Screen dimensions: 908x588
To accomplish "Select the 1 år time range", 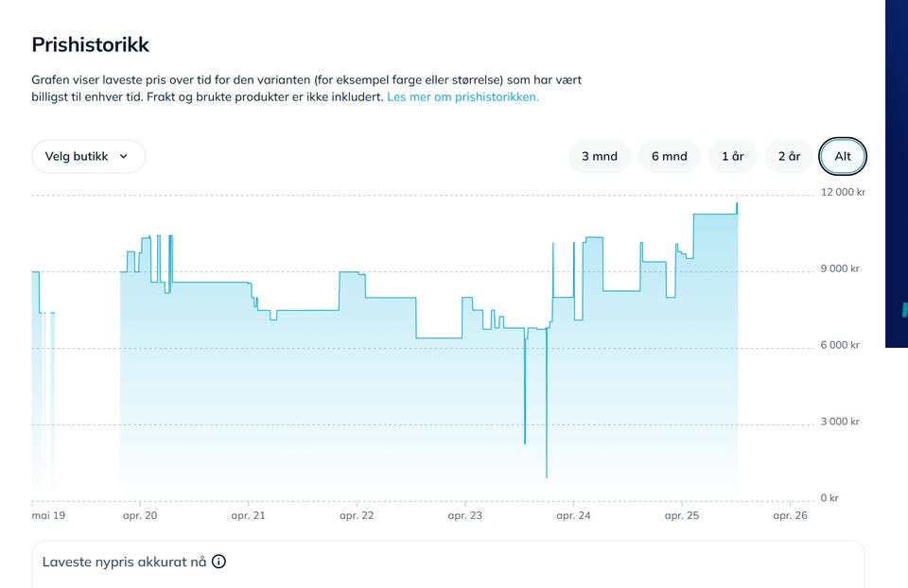I will (732, 156).
